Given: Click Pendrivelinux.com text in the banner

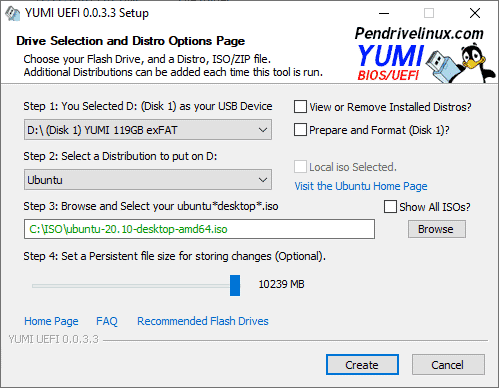Looking at the screenshot, I should point(419,34).
